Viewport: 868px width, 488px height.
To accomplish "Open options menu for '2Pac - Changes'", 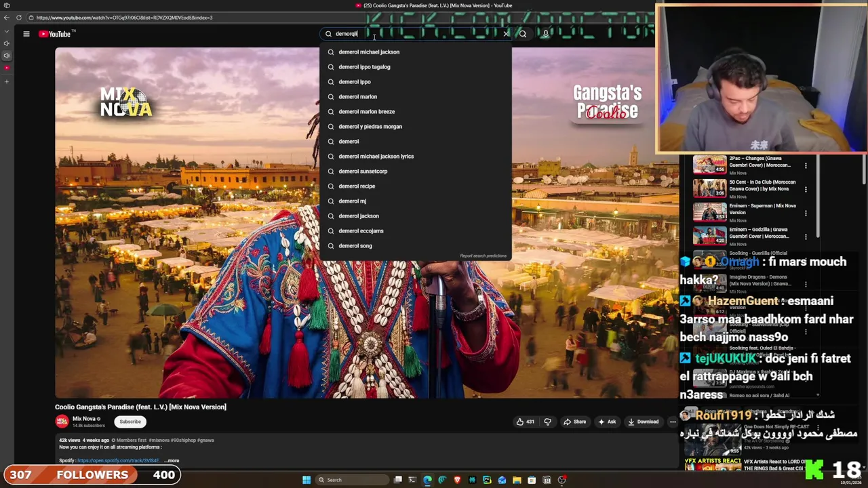I will tap(806, 165).
